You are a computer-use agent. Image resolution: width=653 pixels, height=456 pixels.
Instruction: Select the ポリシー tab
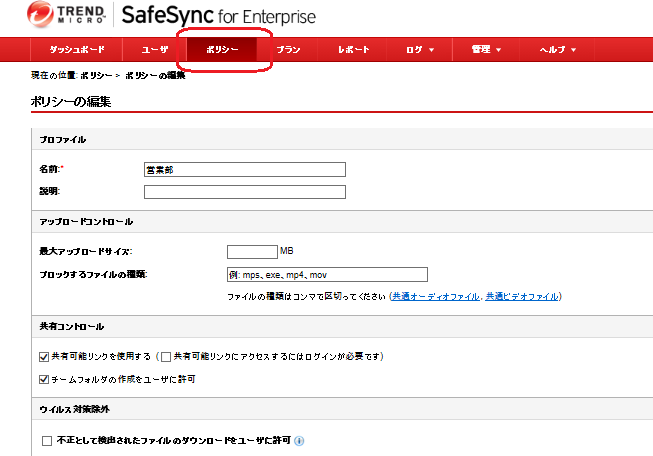coord(222,50)
